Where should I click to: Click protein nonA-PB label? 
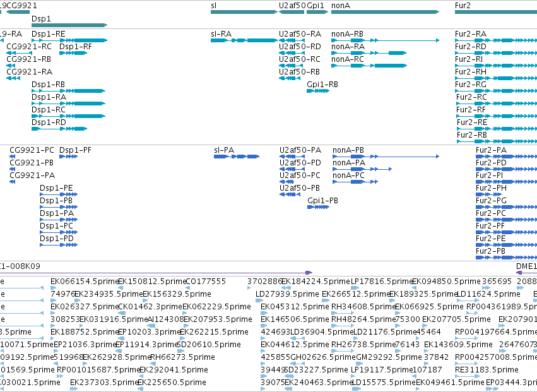[x=348, y=150]
